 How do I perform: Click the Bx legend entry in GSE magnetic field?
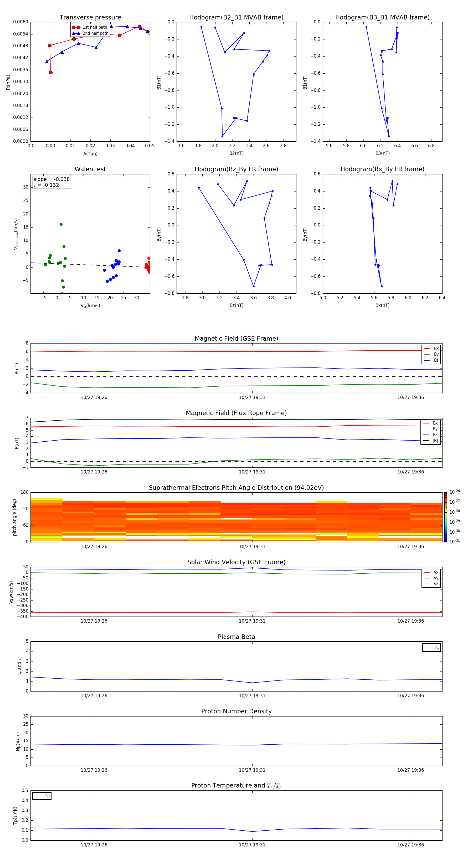[431, 349]
